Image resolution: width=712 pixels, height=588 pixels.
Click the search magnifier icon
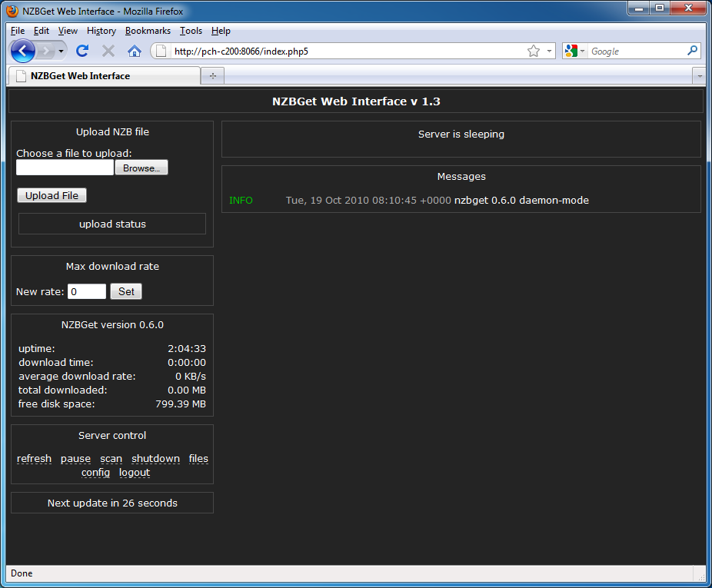pos(692,51)
